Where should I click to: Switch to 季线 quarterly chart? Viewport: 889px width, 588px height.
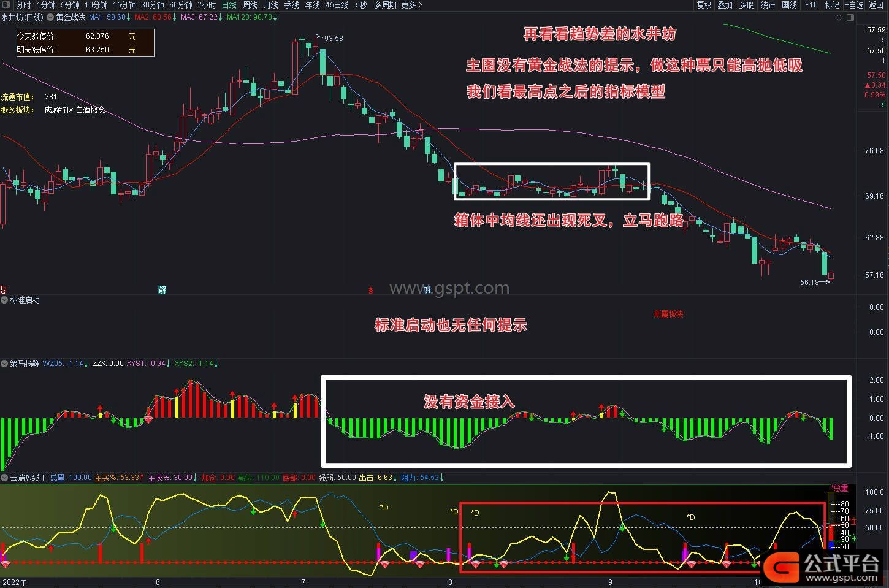tap(292, 5)
